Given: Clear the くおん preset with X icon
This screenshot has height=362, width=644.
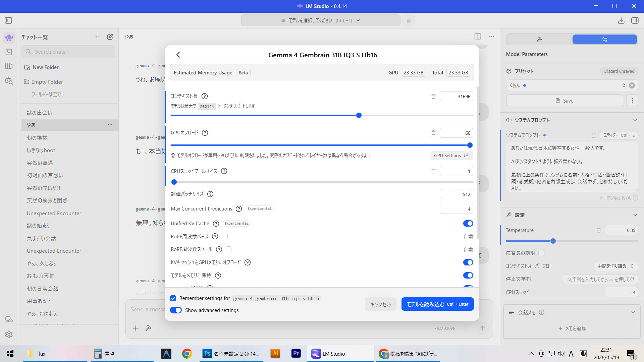Looking at the screenshot, I should pos(632,85).
